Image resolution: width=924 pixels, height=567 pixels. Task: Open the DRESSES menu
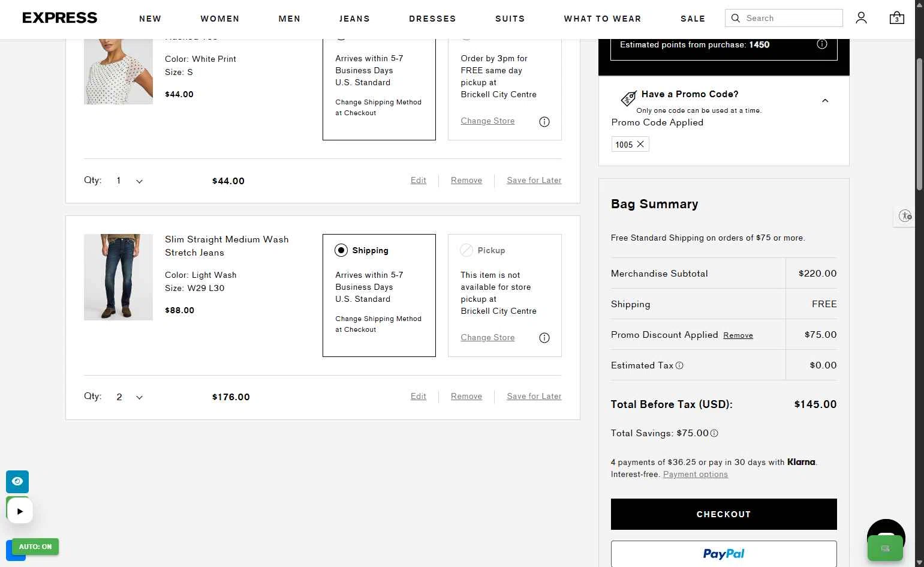pyautogui.click(x=432, y=19)
